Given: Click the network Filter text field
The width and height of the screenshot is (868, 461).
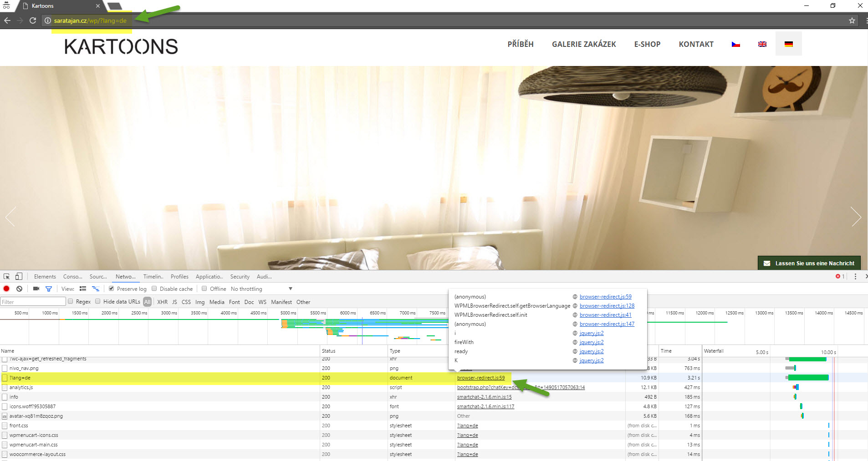Looking at the screenshot, I should pos(33,302).
